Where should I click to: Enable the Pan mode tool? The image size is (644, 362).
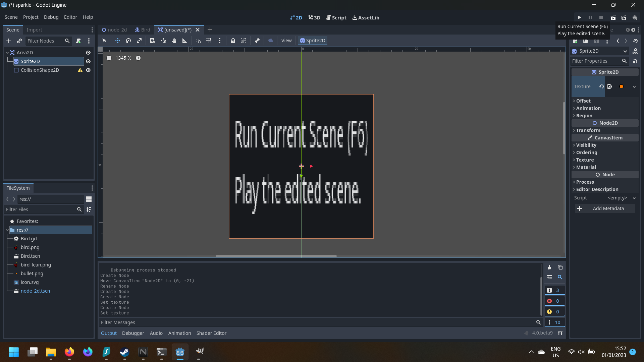(x=174, y=41)
